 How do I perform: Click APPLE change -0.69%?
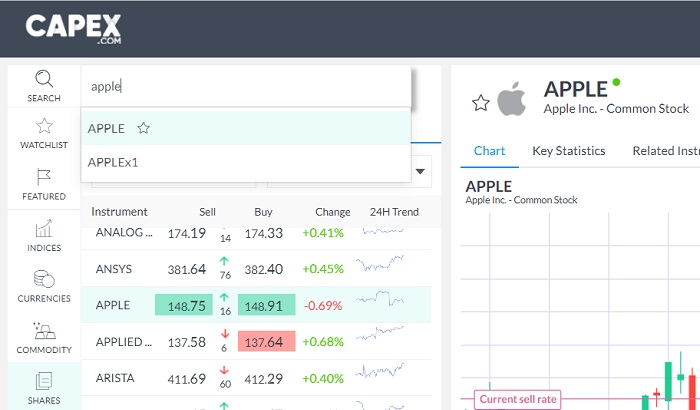(323, 305)
